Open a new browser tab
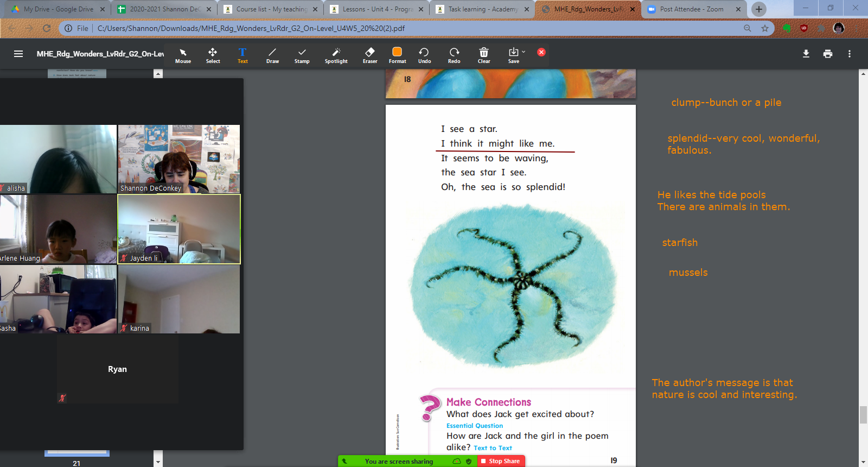The image size is (868, 467). tap(759, 9)
